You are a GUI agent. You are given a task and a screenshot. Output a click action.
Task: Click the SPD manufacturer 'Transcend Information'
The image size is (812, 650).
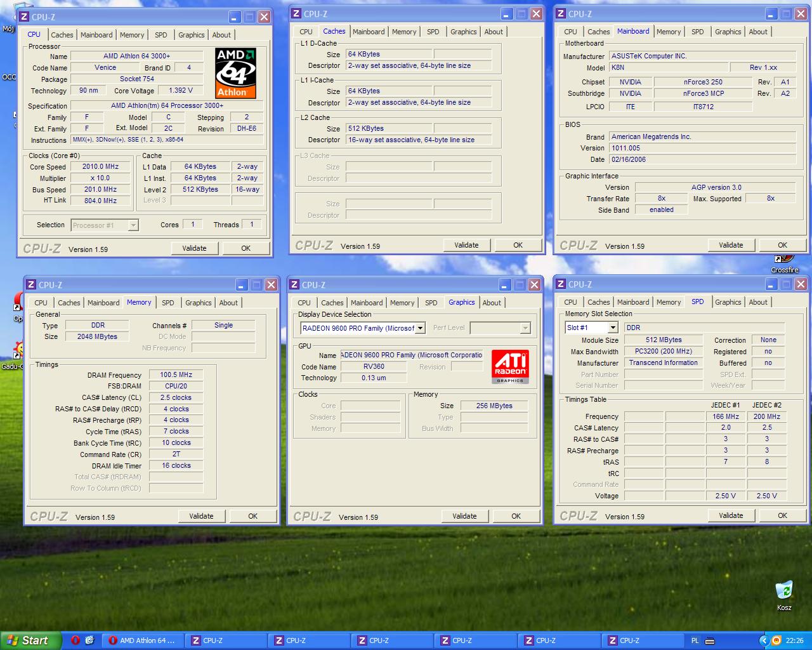[x=664, y=362]
